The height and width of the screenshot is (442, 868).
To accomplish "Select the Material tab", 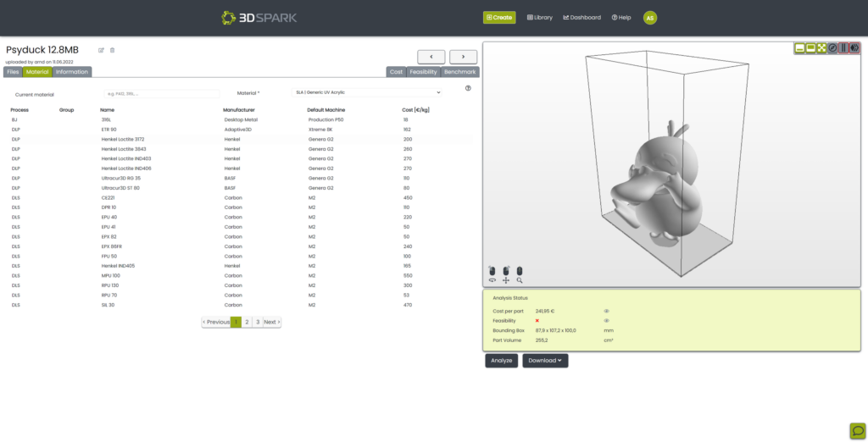I will (x=37, y=72).
